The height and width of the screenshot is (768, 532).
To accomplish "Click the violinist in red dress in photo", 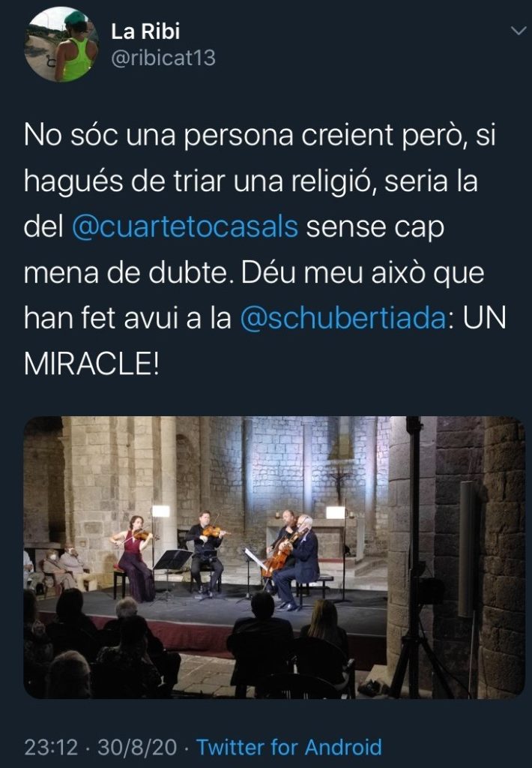I will click(132, 558).
